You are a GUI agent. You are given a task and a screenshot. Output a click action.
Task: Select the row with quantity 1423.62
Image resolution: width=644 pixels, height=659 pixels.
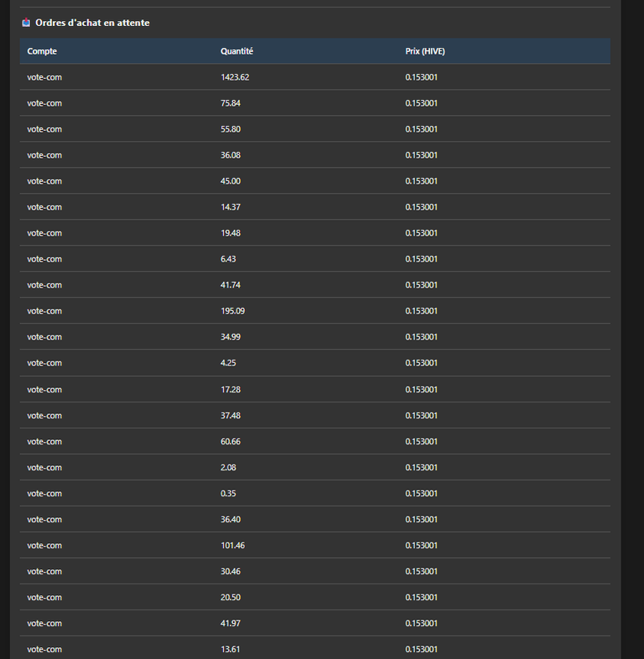pyautogui.click(x=314, y=77)
